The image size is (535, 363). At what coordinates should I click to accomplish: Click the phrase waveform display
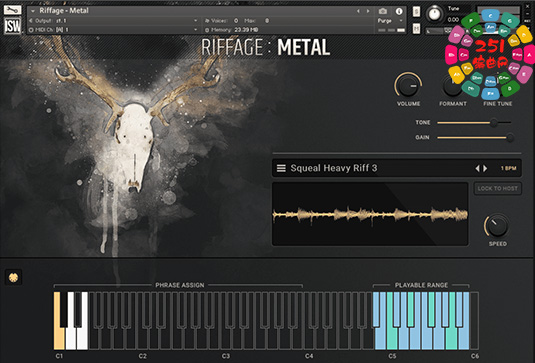click(x=370, y=214)
